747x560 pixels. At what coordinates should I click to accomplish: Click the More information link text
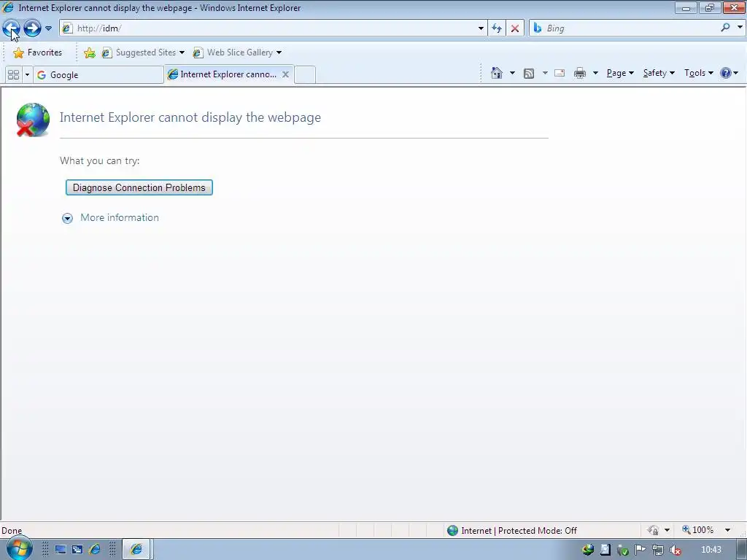120,217
